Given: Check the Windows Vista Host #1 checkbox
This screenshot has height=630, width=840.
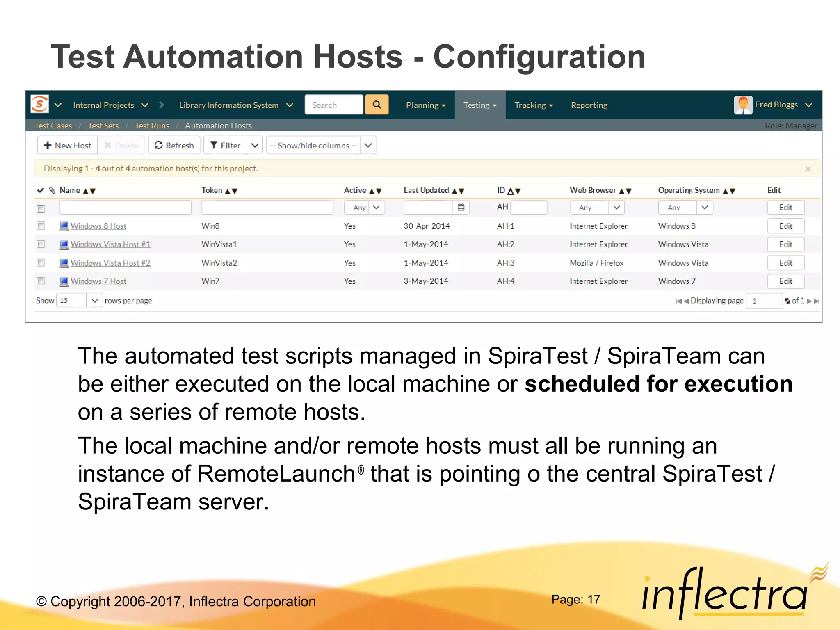Looking at the screenshot, I should tap(41, 244).
